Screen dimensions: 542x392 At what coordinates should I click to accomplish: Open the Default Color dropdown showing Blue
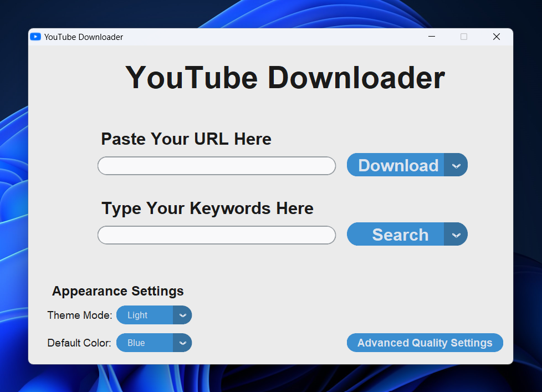point(154,343)
